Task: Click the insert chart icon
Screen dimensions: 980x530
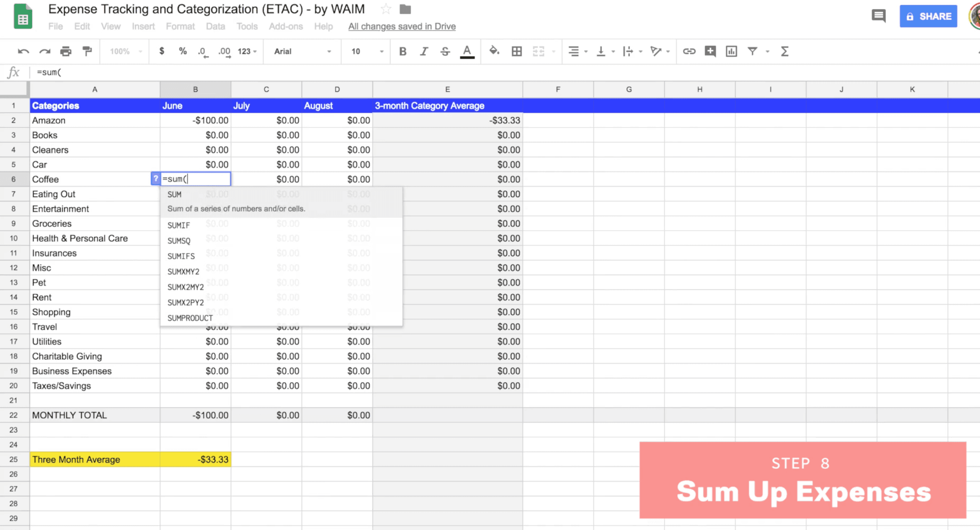Action: pos(731,52)
